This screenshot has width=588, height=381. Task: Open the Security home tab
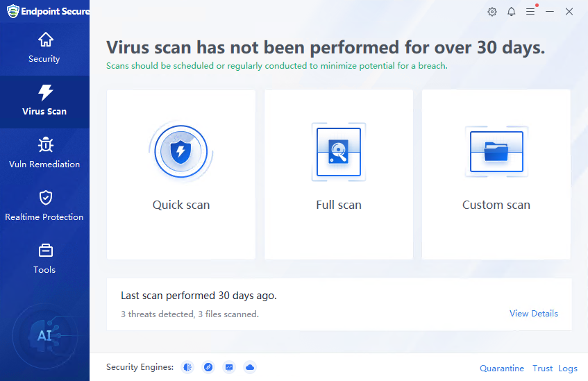44,49
